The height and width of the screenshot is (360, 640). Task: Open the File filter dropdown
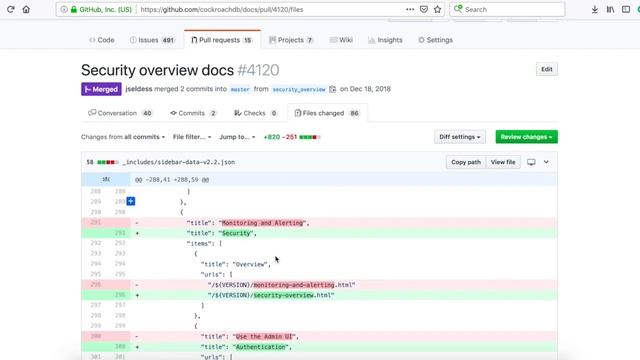pyautogui.click(x=192, y=137)
